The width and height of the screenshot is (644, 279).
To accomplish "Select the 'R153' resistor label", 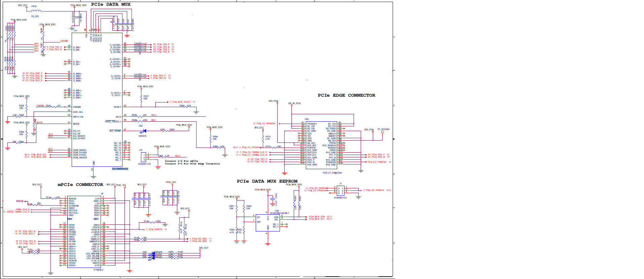I will tap(180, 252).
